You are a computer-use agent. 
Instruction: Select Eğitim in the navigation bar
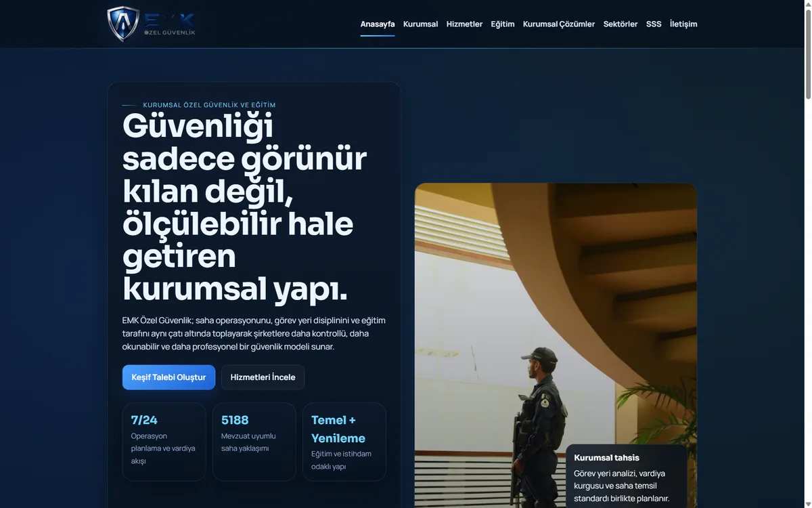(503, 24)
